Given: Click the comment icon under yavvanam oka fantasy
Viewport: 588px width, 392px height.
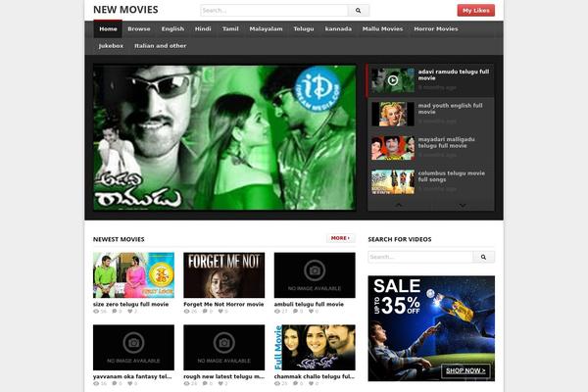Looking at the screenshot, I should pyautogui.click(x=115, y=384).
